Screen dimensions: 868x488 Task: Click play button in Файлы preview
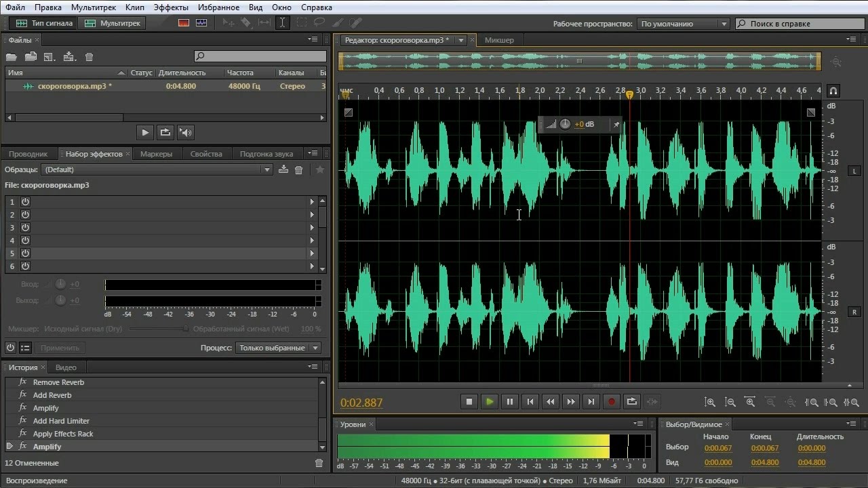pyautogui.click(x=145, y=132)
